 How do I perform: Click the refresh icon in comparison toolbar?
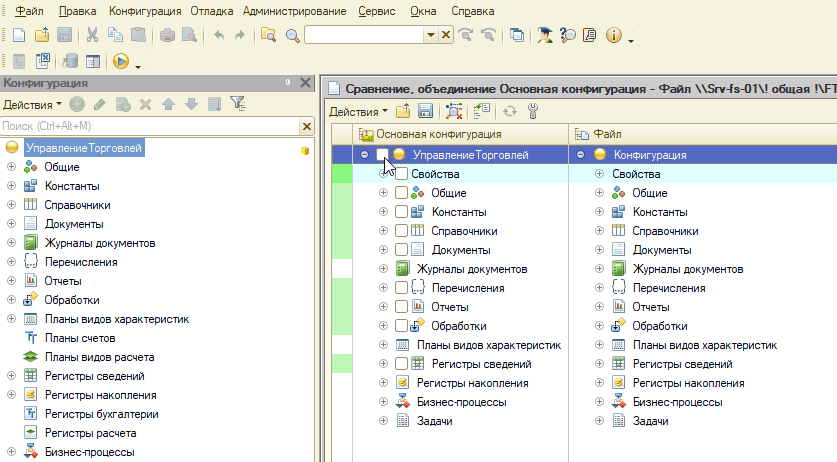click(x=510, y=111)
